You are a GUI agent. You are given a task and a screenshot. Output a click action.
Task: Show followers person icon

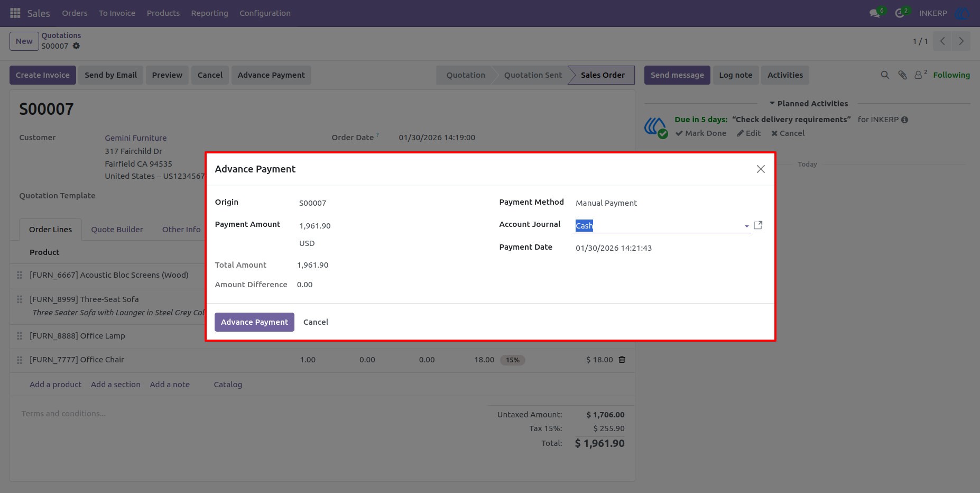(919, 75)
